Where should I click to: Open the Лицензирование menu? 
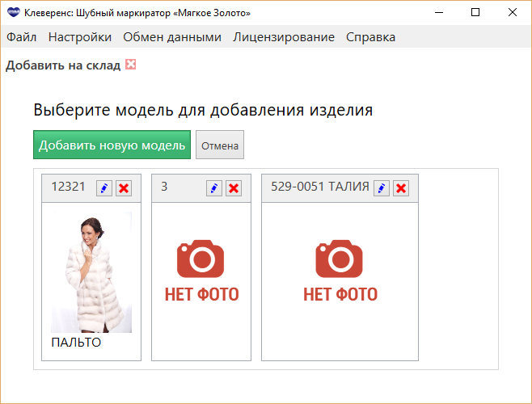284,37
